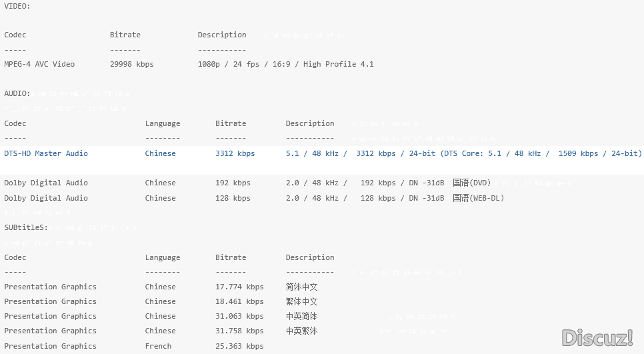Select the 中英繁体 subtitle description

click(x=301, y=331)
